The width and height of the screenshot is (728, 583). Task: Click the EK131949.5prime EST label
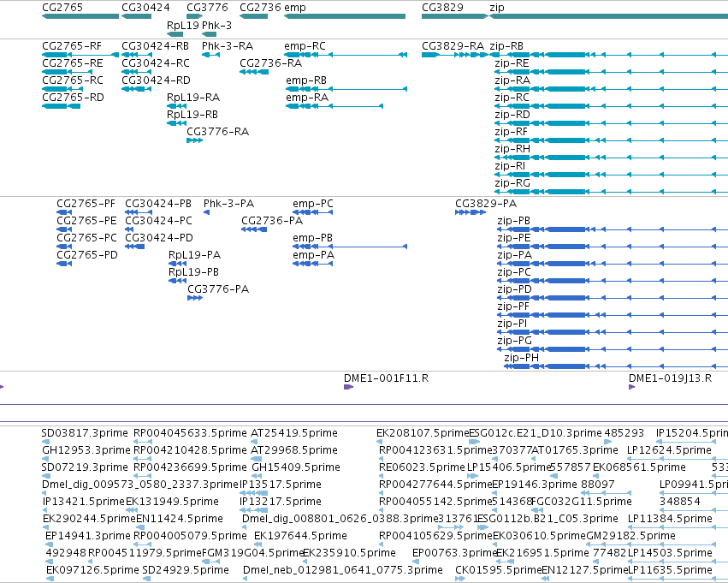(x=172, y=502)
